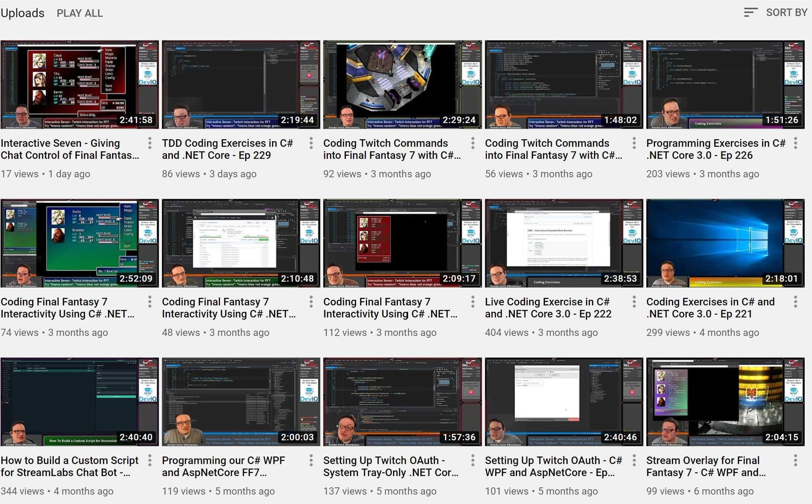This screenshot has width=812, height=504.
Task: Open options for Programming Exercises Ep 226
Action: click(x=795, y=143)
